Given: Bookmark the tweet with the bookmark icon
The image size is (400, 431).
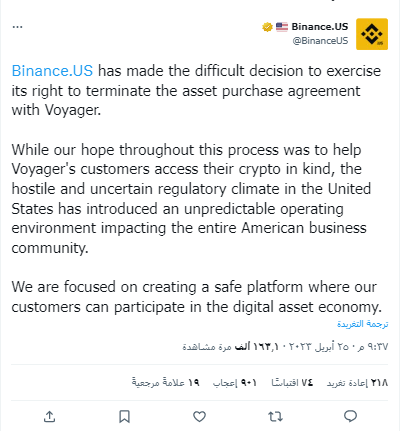Looking at the screenshot, I should [125, 416].
